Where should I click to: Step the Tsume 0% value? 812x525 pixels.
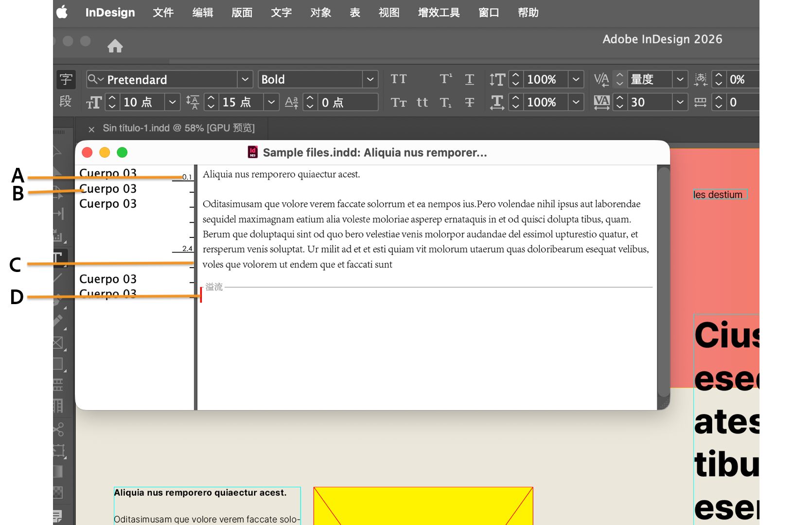tap(719, 79)
